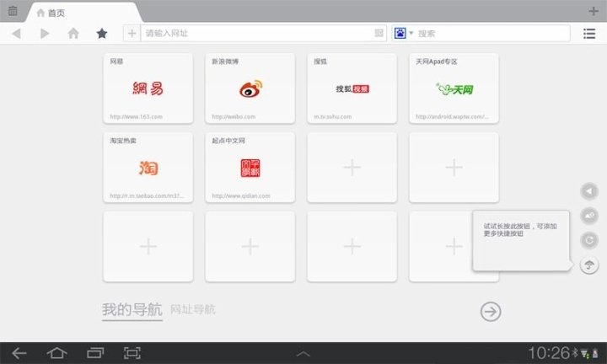607x364 pixels.
Task: Go back with the browser back arrow
Action: 16,34
